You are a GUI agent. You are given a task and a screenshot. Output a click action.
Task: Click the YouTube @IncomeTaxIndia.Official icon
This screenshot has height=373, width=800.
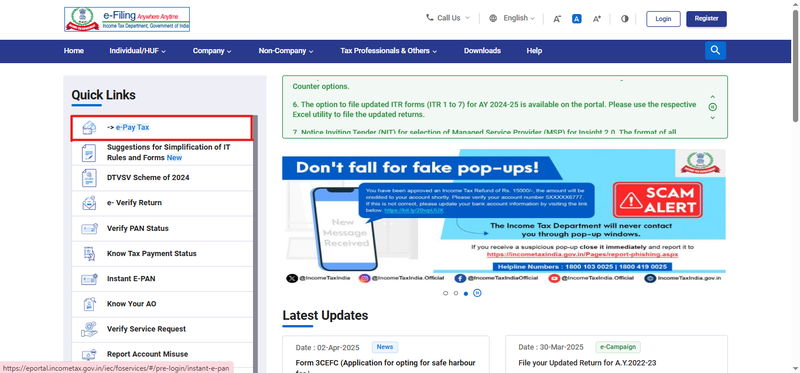point(554,278)
